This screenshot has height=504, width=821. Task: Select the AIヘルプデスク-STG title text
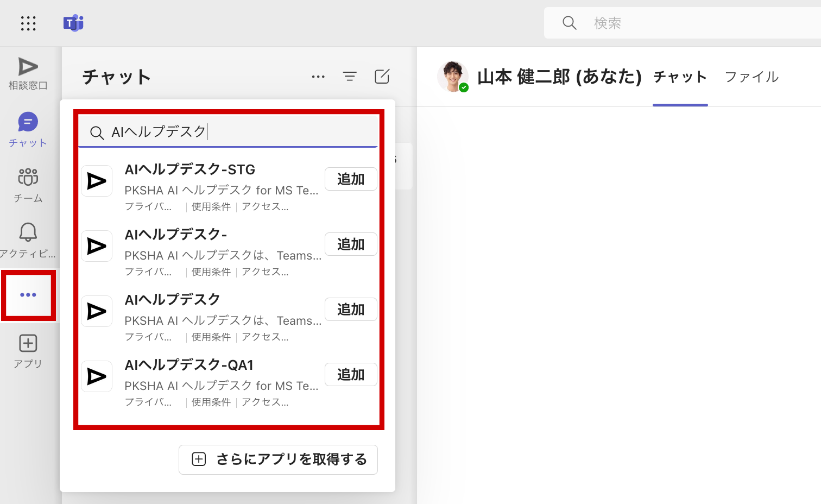coord(190,170)
